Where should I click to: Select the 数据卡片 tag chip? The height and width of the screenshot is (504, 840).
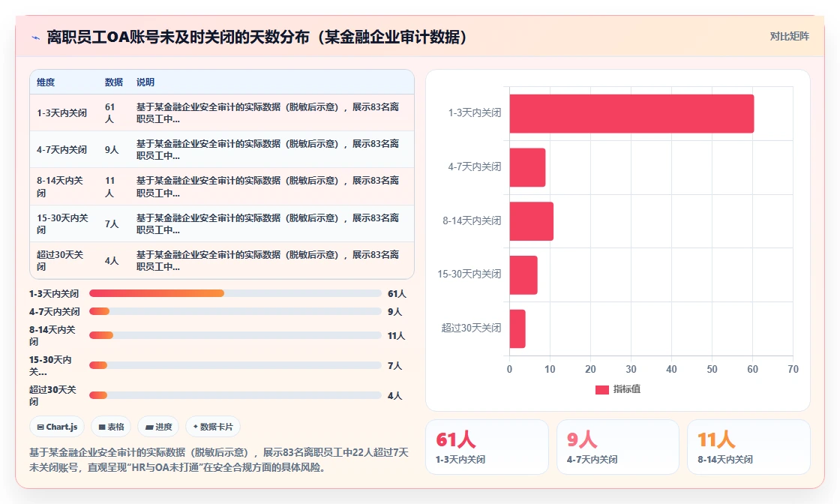[213, 427]
